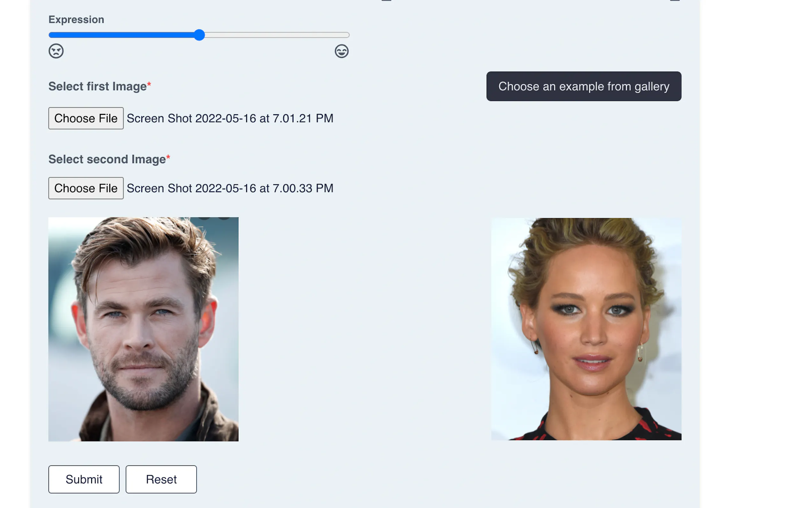Click the red asterisk beside first Image

(x=149, y=84)
